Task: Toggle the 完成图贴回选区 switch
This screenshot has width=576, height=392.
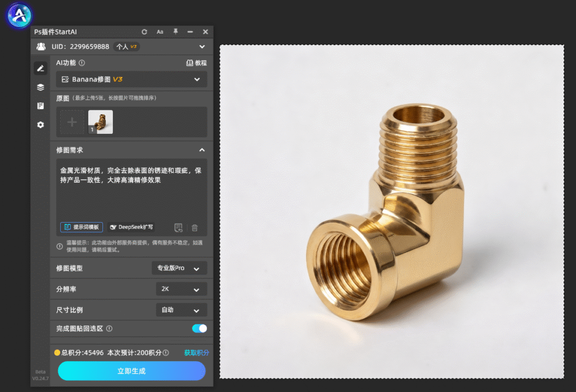Action: pyautogui.click(x=200, y=328)
